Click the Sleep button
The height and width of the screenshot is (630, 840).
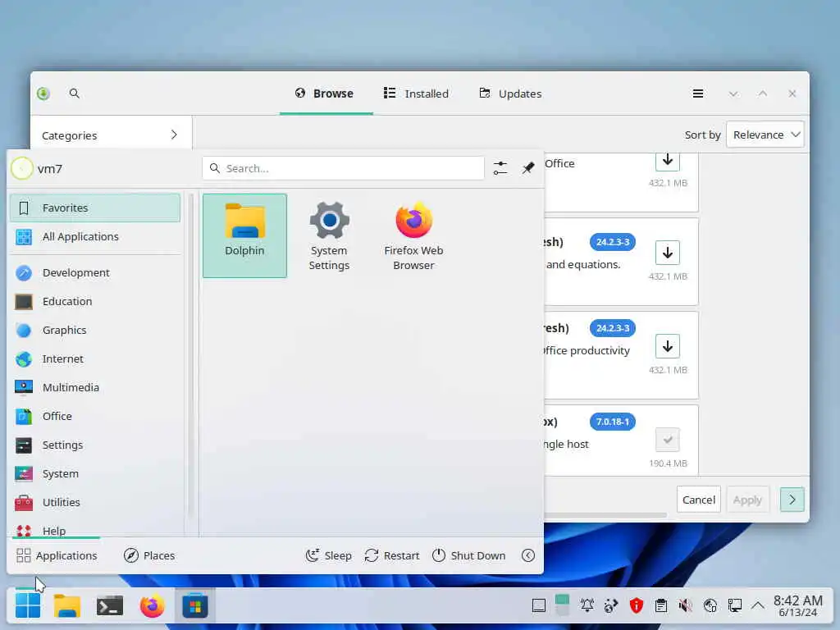click(328, 555)
